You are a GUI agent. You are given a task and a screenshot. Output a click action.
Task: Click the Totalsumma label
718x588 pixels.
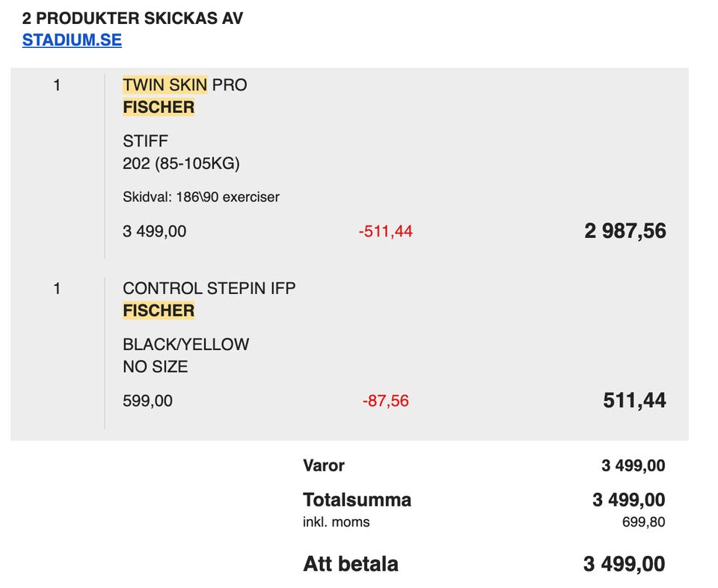357,500
